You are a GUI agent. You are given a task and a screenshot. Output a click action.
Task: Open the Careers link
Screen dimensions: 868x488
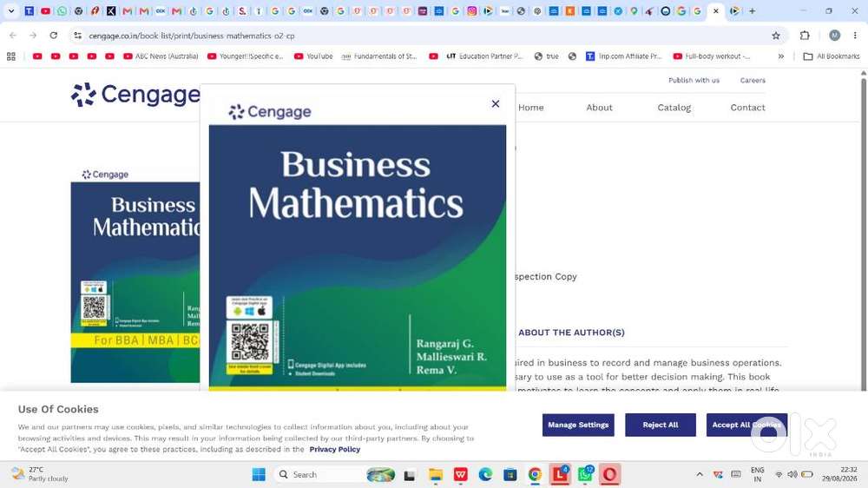point(753,80)
